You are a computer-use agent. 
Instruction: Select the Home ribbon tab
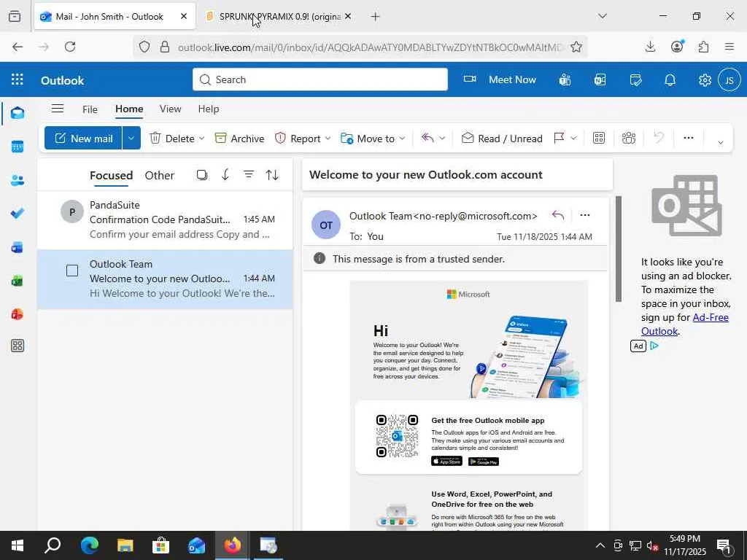129,109
